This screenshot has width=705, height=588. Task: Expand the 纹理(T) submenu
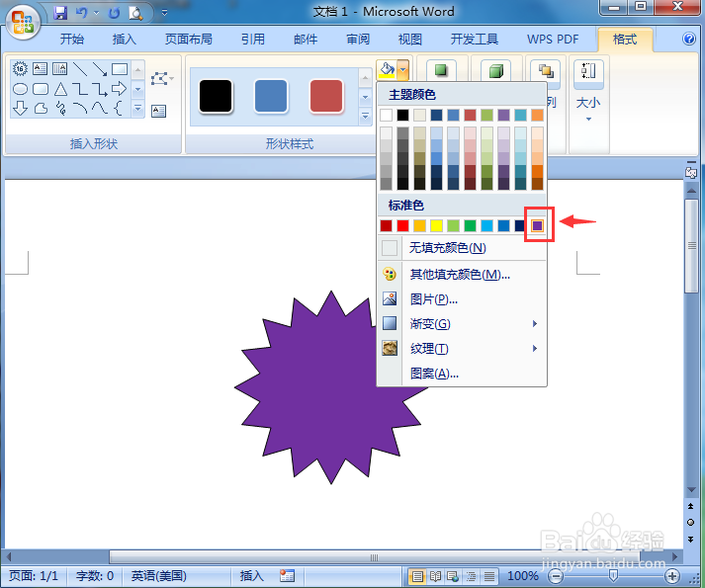pyautogui.click(x=462, y=349)
